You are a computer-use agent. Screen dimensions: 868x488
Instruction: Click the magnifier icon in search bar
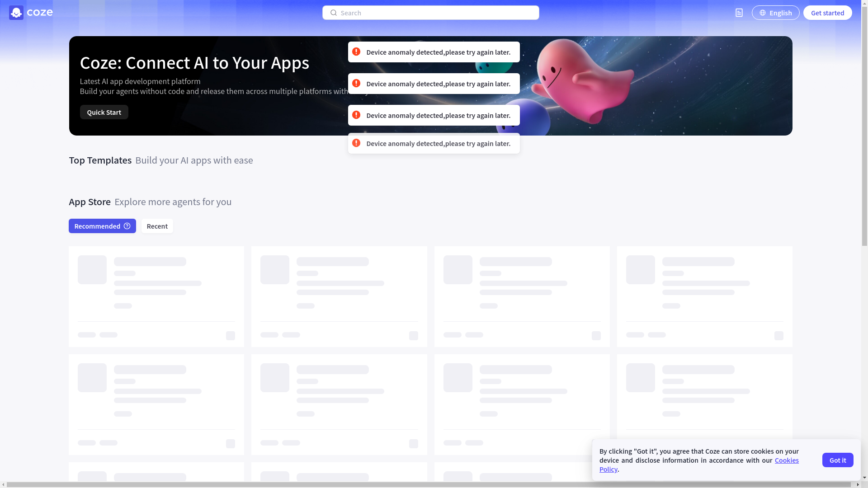pyautogui.click(x=334, y=13)
